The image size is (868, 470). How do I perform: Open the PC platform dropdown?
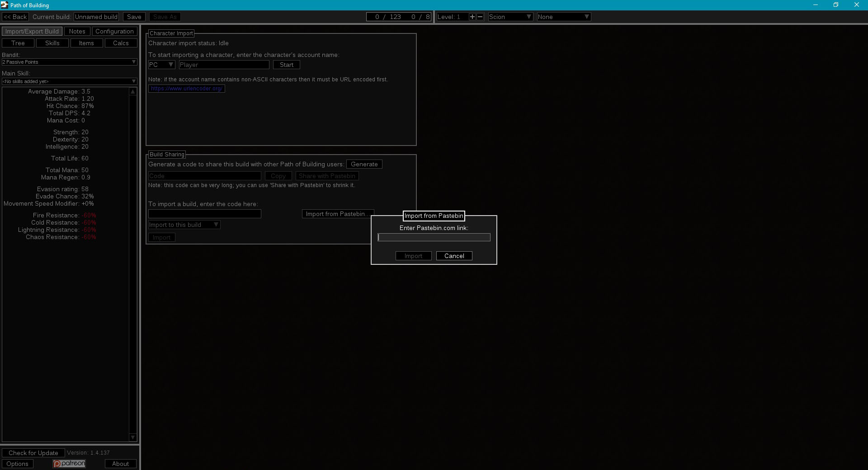coord(161,65)
